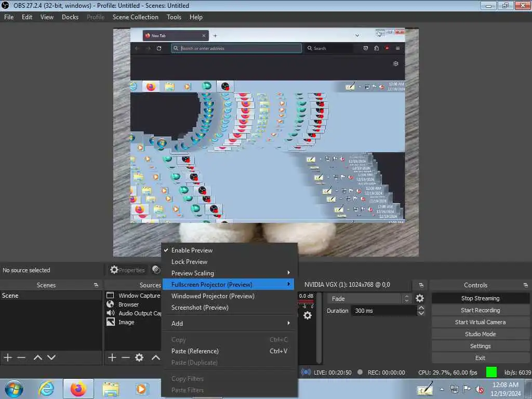The image size is (532, 399).
Task: Click the network tray icon
Action: coord(454,390)
